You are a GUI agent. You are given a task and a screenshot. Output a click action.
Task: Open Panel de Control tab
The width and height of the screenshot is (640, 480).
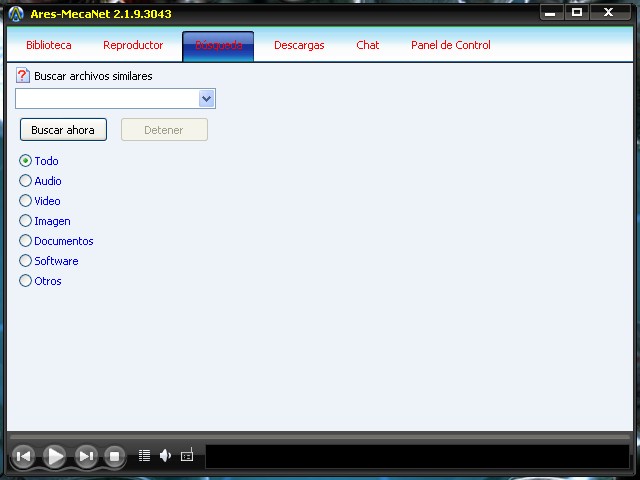[451, 45]
